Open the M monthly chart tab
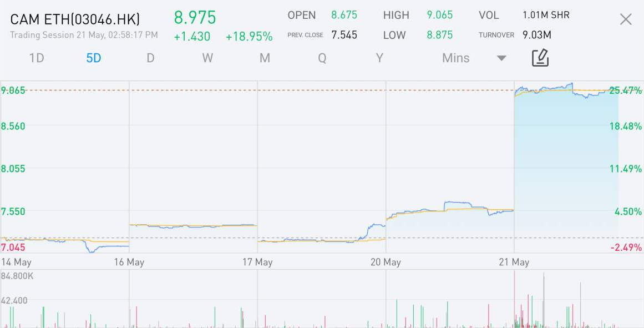This screenshot has height=328, width=644. (x=265, y=58)
